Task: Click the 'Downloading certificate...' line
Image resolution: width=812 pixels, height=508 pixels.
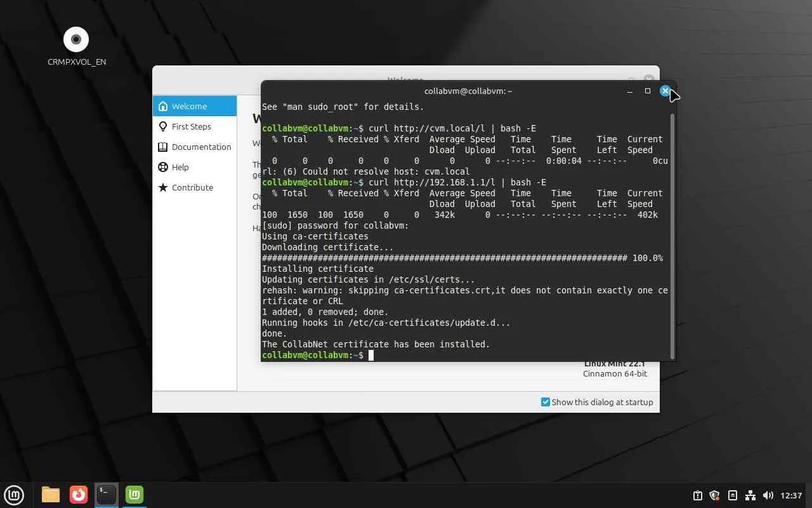Action: [328, 247]
